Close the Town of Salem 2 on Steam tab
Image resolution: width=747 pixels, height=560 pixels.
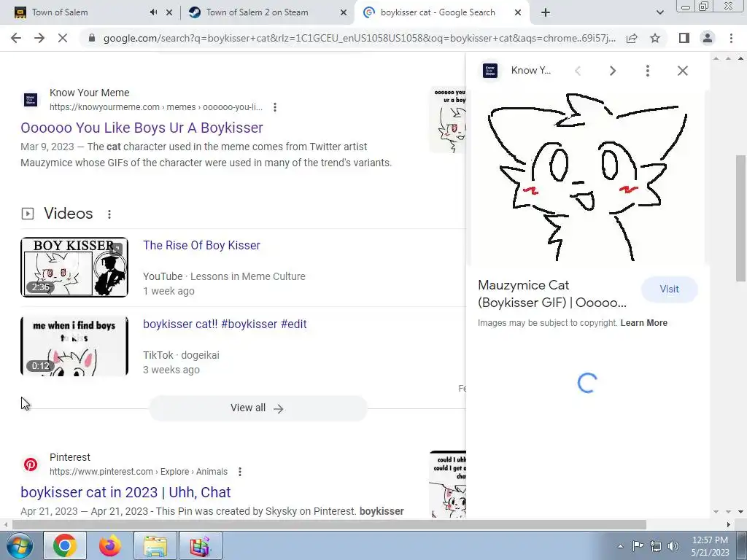[x=344, y=13]
